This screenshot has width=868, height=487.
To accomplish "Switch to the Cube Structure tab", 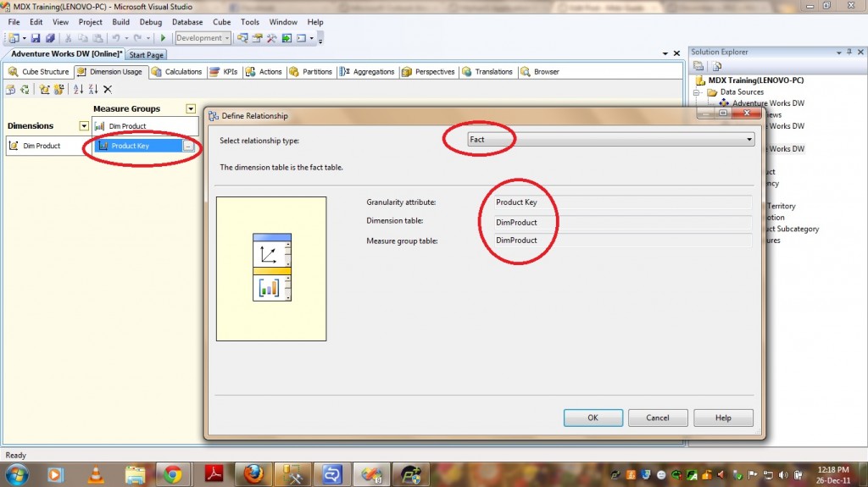I will [39, 72].
